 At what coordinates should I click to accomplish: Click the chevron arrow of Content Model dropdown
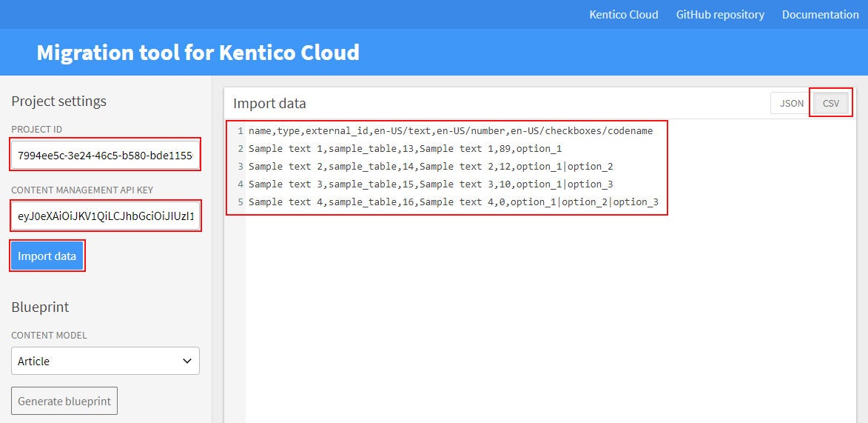[187, 361]
